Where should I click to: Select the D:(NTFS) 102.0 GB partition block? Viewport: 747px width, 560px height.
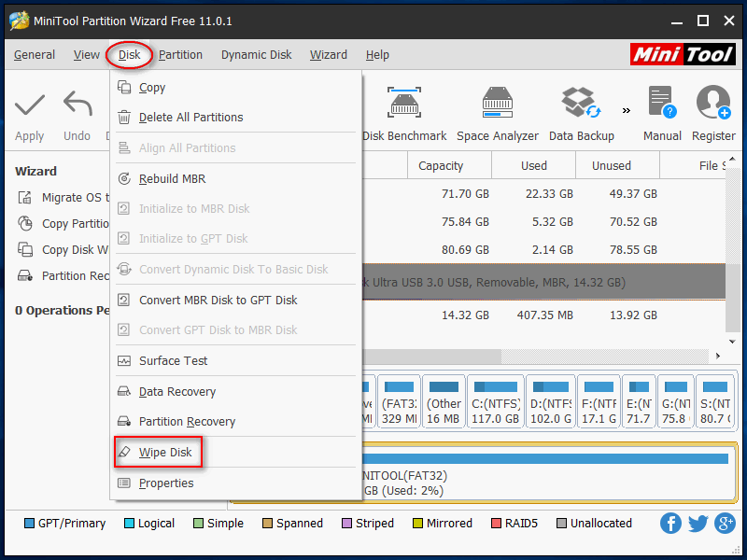pos(550,401)
